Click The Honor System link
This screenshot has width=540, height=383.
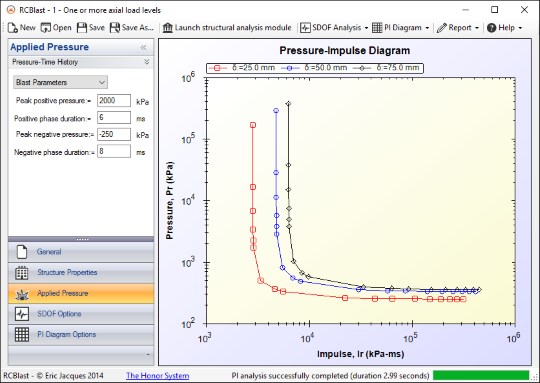point(157,375)
